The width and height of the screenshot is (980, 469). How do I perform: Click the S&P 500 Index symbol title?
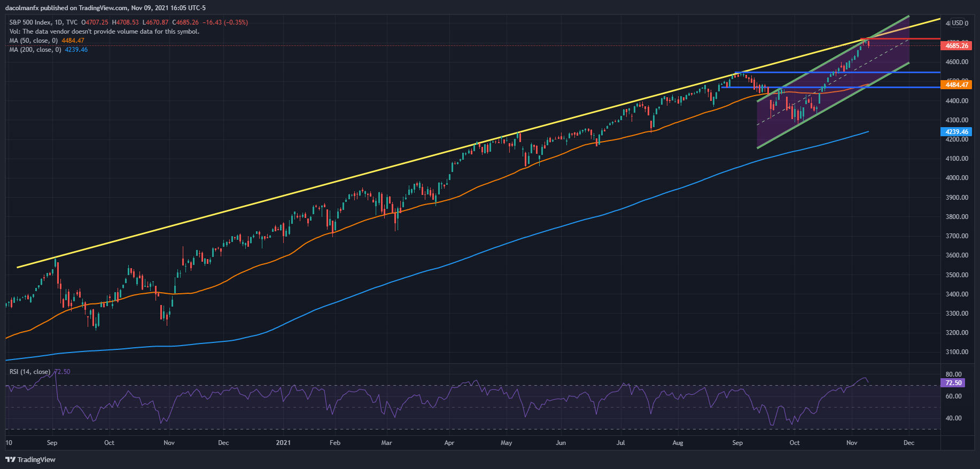point(31,22)
